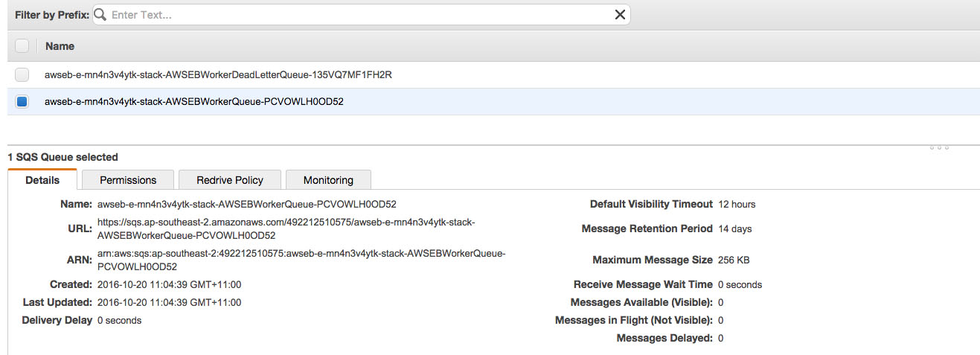Select the AWSEBWorkerDeadLetterQueue-135VQ7MF1FH2R queue name

[218, 74]
